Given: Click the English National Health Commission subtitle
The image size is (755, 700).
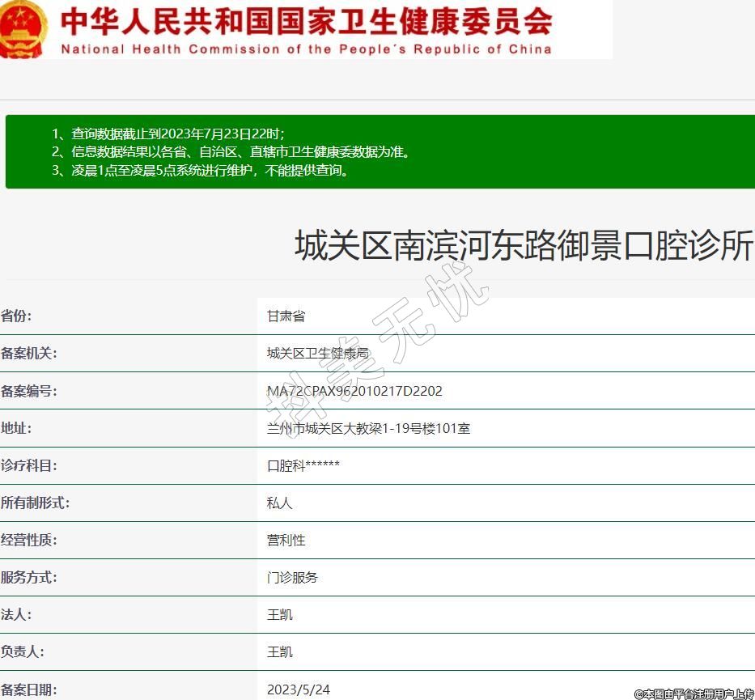Looking at the screenshot, I should pyautogui.click(x=306, y=49).
